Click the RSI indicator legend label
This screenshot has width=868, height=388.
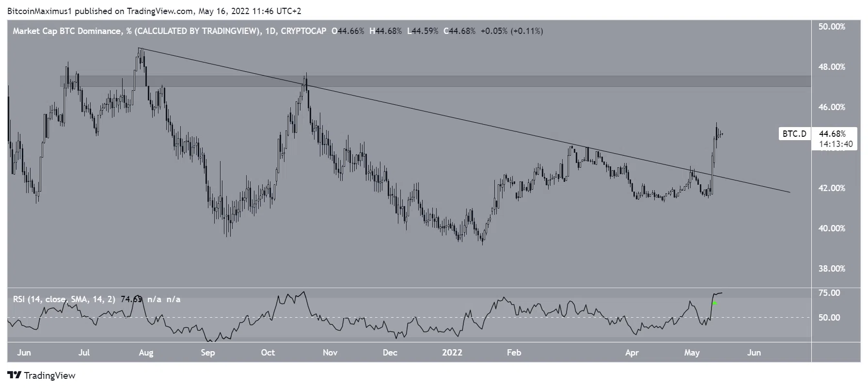coord(64,299)
